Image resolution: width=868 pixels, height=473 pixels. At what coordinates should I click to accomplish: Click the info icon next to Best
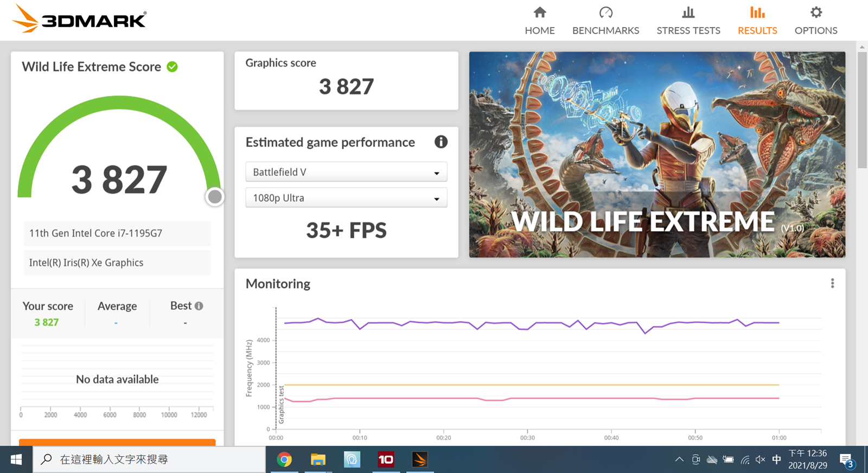click(x=199, y=306)
